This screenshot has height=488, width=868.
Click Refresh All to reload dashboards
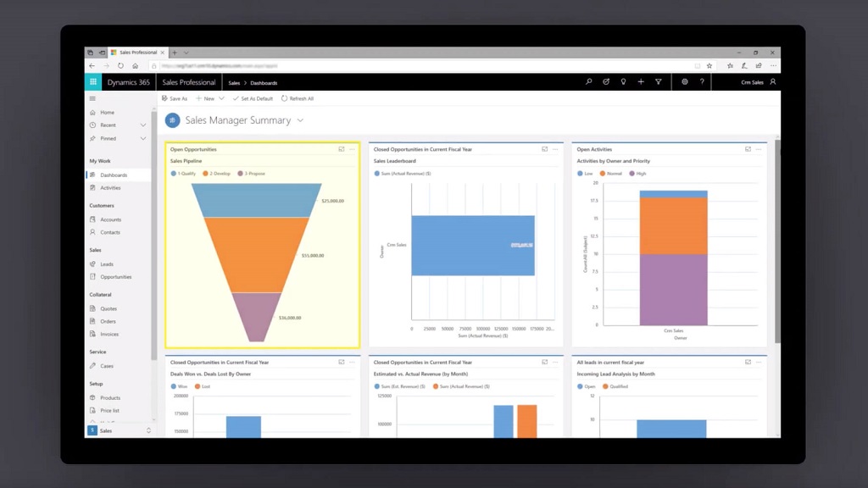298,98
